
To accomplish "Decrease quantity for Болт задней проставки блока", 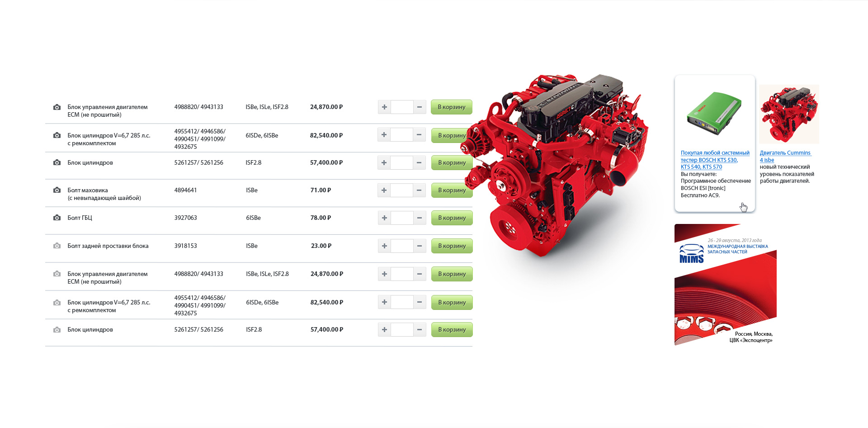I will click(x=420, y=246).
